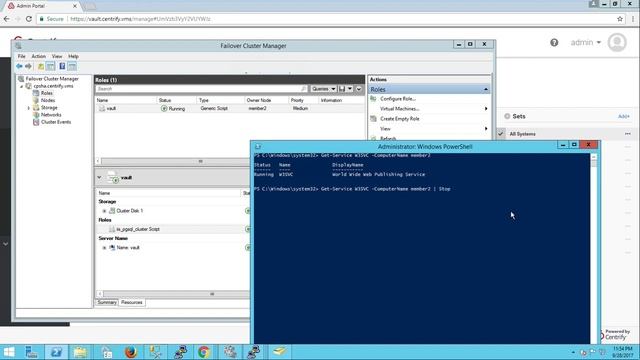Select the All Systems set
Image resolution: width=640 pixels, height=360 pixels.
tap(522, 134)
